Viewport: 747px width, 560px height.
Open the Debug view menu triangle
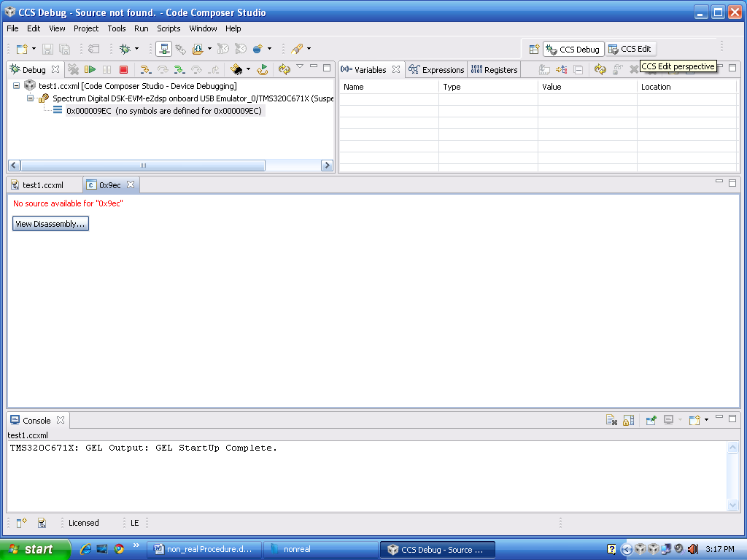click(x=300, y=66)
